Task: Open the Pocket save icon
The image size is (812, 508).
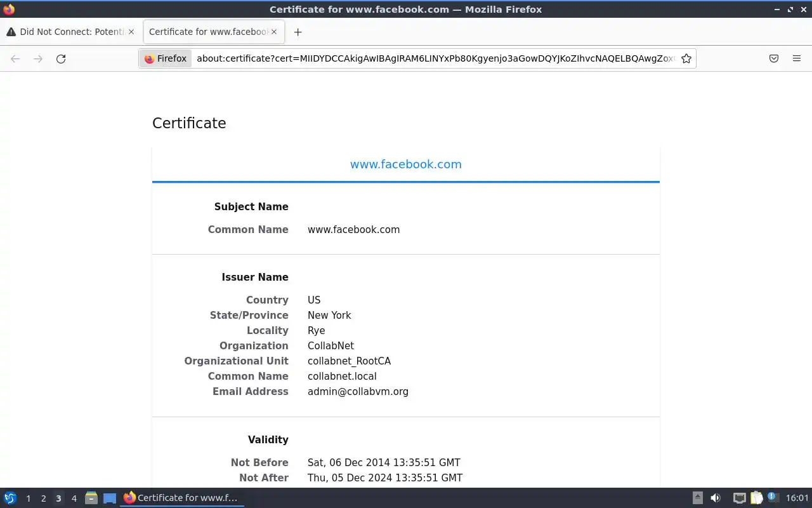Action: [x=774, y=58]
